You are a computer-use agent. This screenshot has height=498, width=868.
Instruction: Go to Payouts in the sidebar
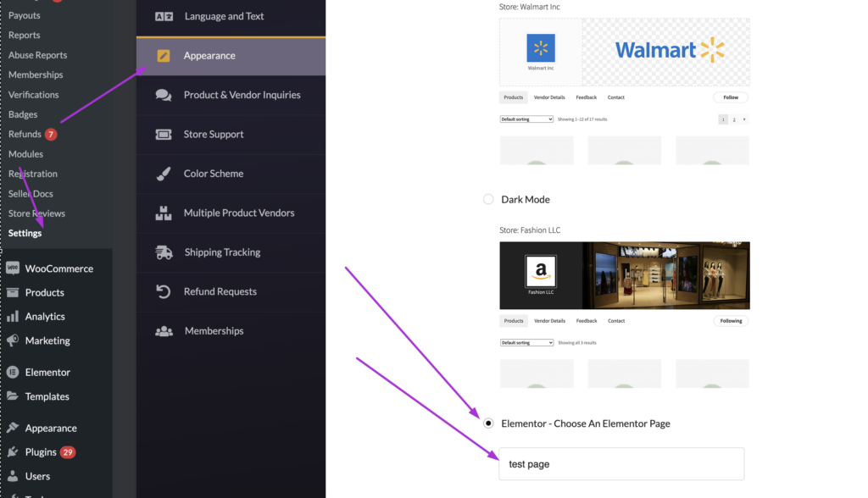click(25, 15)
